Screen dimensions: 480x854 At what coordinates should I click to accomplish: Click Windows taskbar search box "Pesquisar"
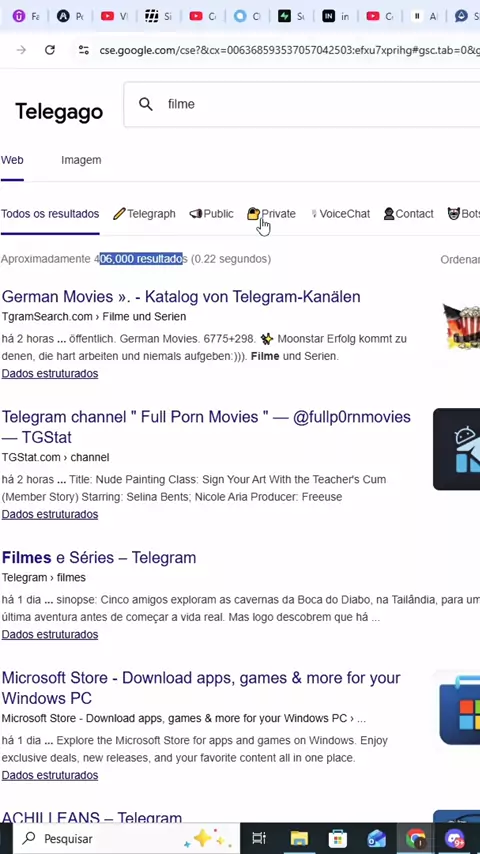pos(125,839)
